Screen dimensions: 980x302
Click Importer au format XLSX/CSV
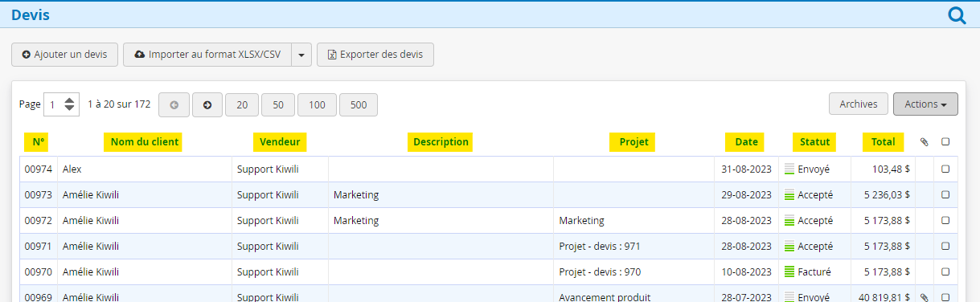pos(207,55)
